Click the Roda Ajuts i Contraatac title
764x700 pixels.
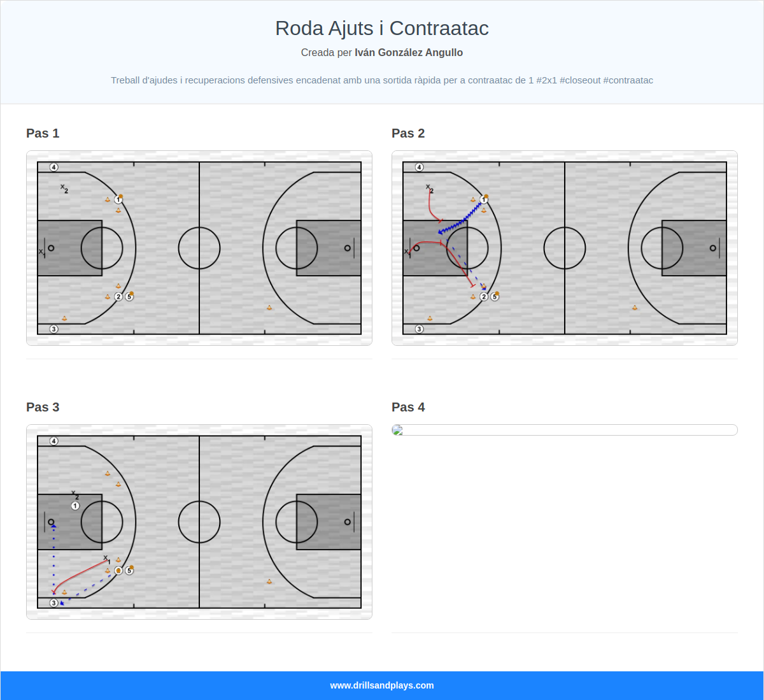(382, 28)
